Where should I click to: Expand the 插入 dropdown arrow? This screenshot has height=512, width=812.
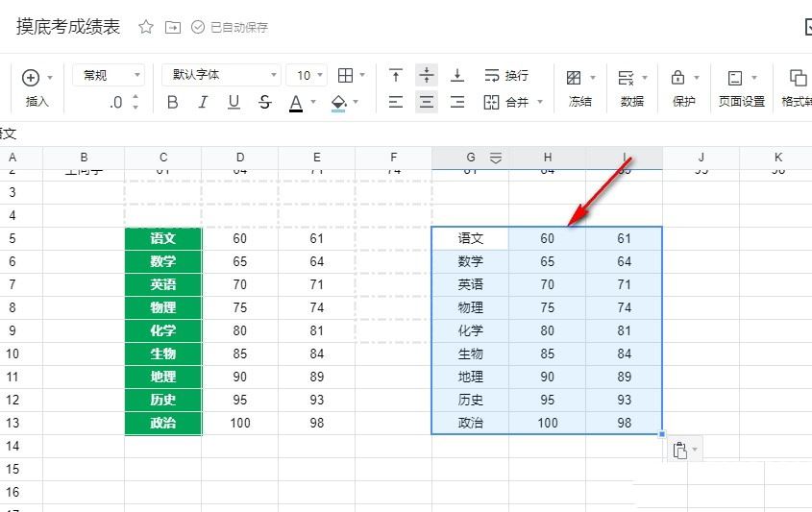click(50, 78)
